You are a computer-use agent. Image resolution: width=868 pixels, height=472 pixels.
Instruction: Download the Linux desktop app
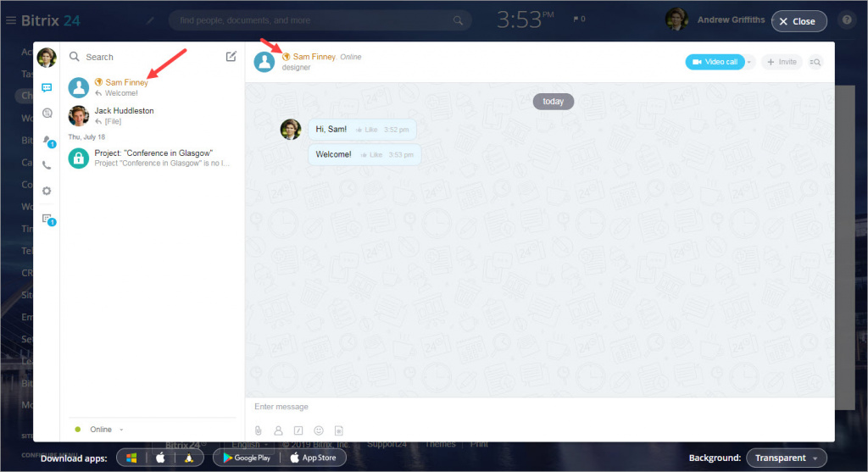pyautogui.click(x=189, y=458)
